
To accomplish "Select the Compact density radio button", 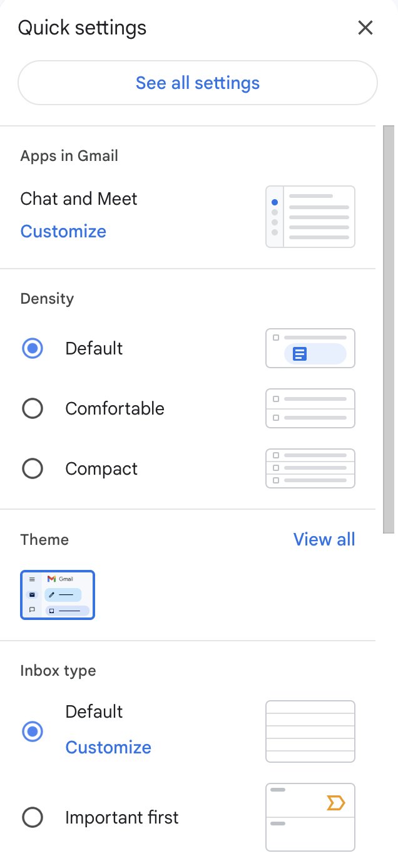I will click(33, 468).
